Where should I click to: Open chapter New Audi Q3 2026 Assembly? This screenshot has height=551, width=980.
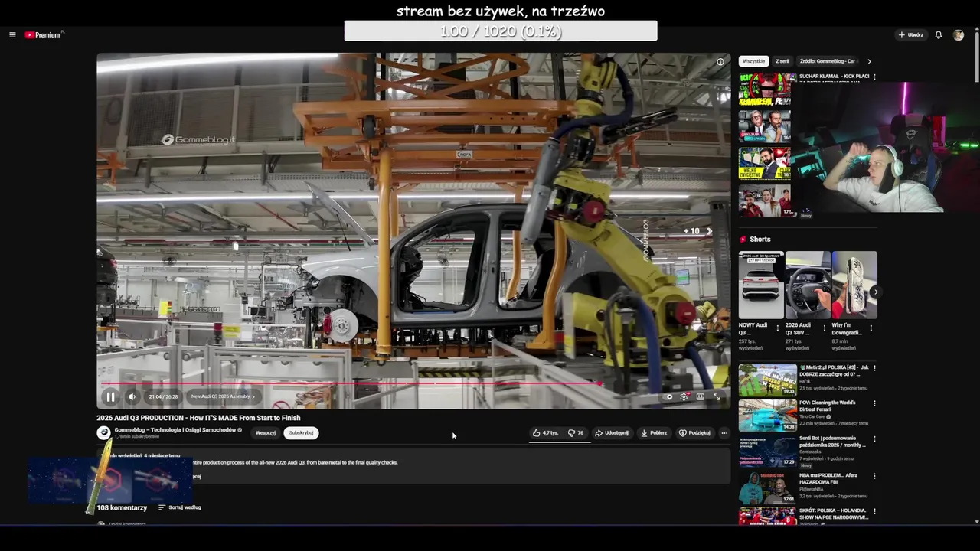[223, 396]
